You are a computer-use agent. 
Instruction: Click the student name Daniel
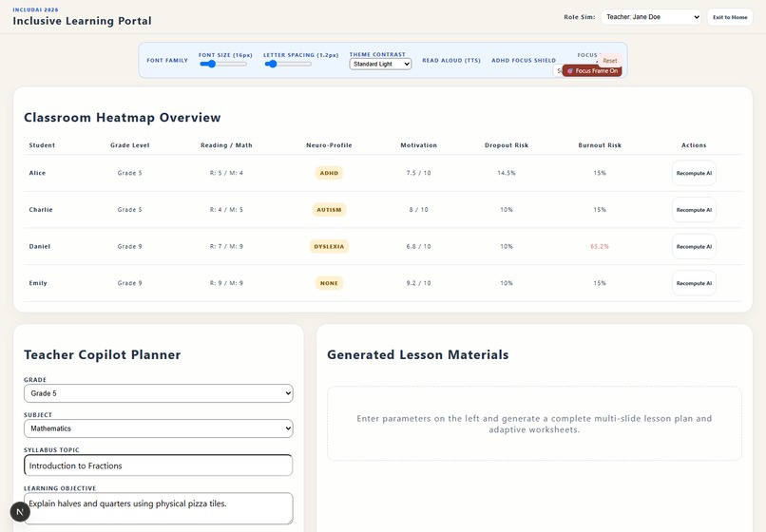pyautogui.click(x=40, y=246)
